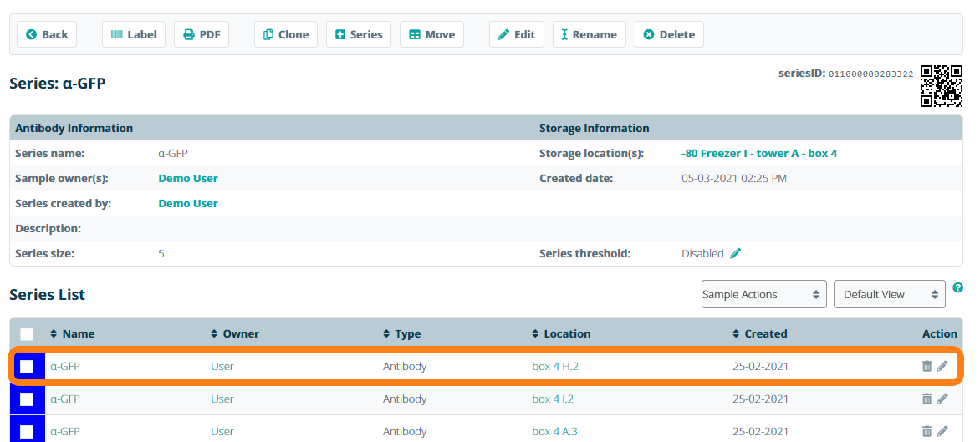Viewport: 980px width, 442px height.
Task: Tick the select-all checkbox in table header
Action: pos(27,334)
